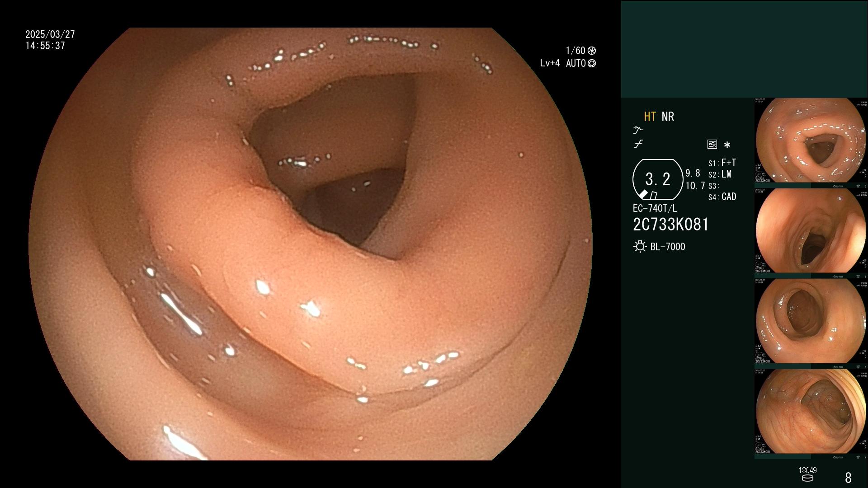Click the Lv+4 brightness level
Viewport: 868px width, 488px height.
click(x=550, y=63)
